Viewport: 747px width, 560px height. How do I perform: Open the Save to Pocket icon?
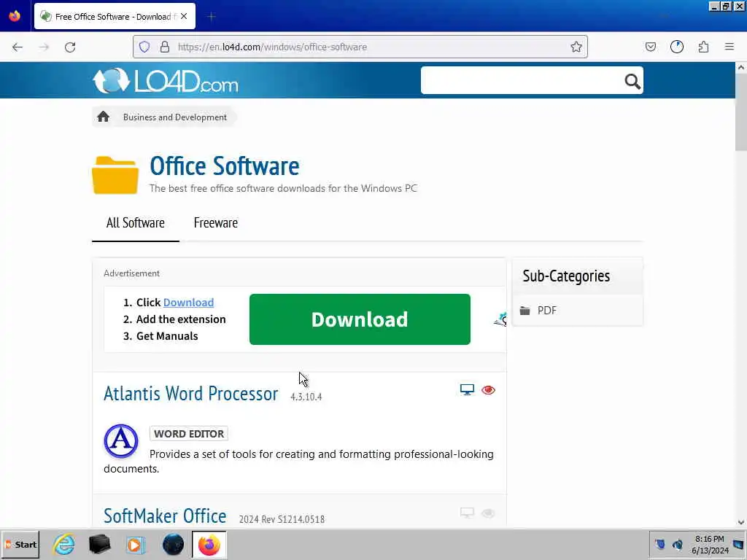click(651, 47)
